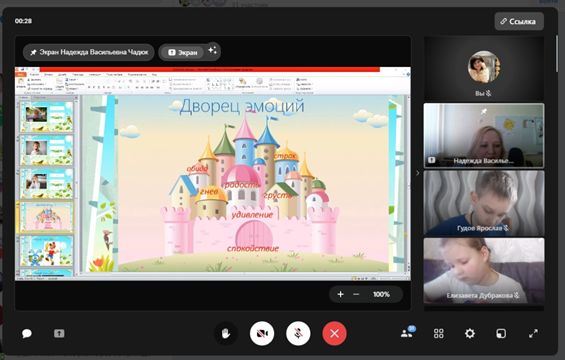Raise hand in the meeting
The image size is (565, 360).
pyautogui.click(x=226, y=333)
